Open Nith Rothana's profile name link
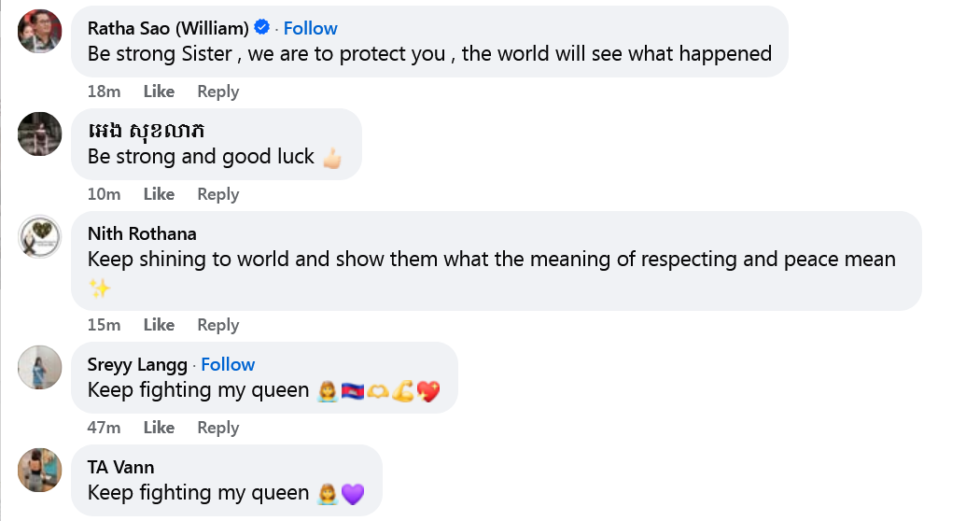The width and height of the screenshot is (980, 521). coord(142,233)
